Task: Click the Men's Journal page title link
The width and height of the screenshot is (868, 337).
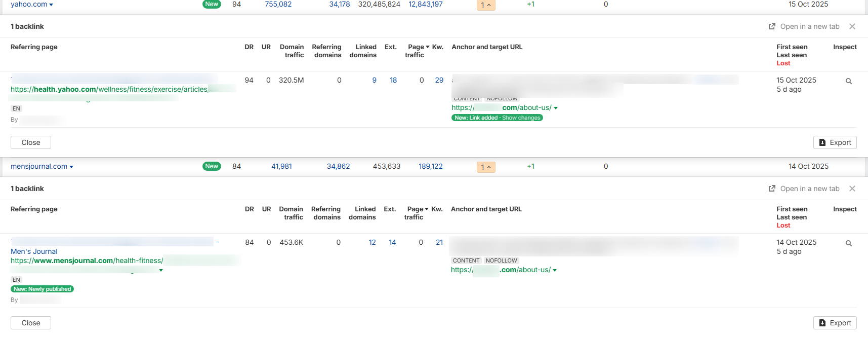Action: (x=34, y=251)
